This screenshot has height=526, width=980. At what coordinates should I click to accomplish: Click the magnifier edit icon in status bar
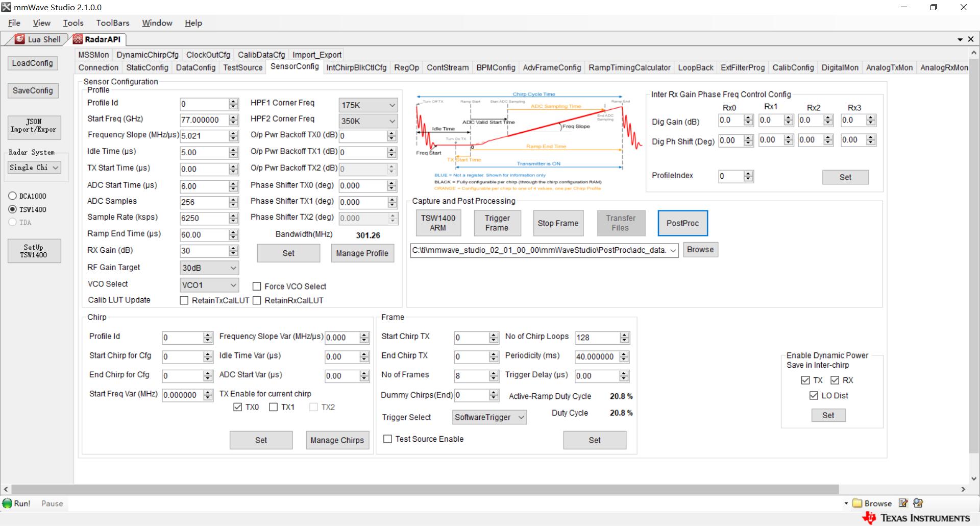[918, 503]
